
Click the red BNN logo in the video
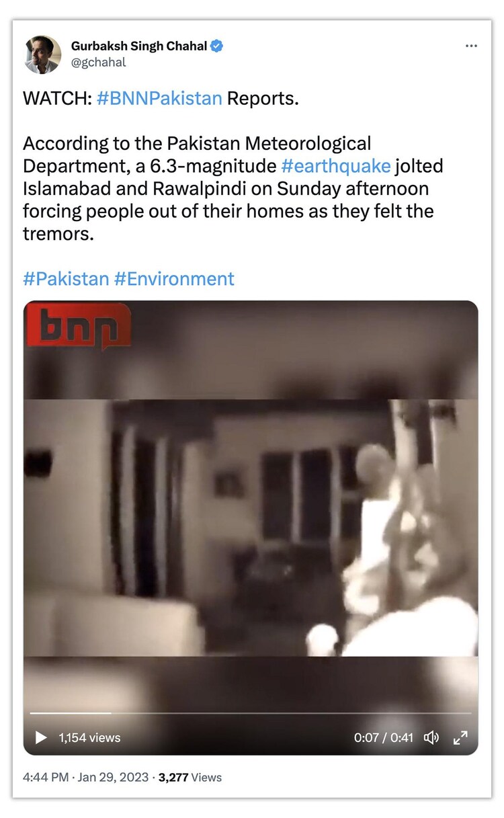point(79,328)
